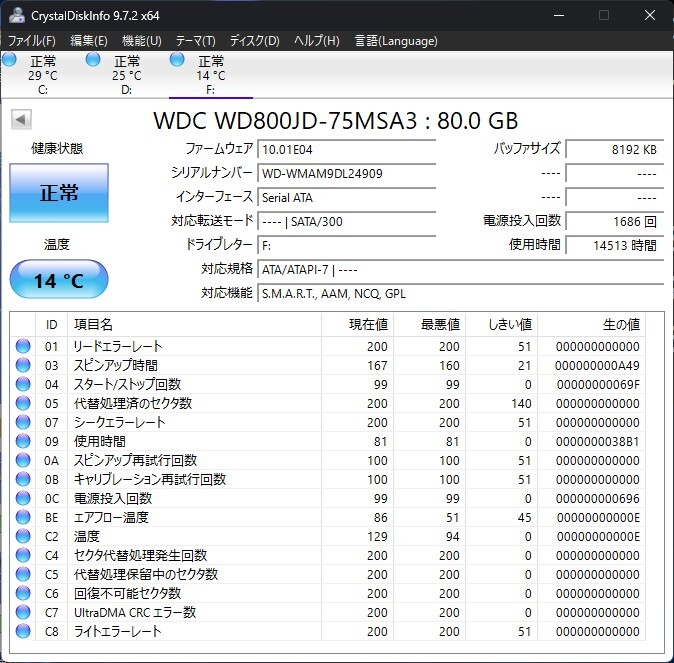Click status orb of row C7 UltraDMA CRC エラー数
Screen dimensions: 674x663
[23, 612]
